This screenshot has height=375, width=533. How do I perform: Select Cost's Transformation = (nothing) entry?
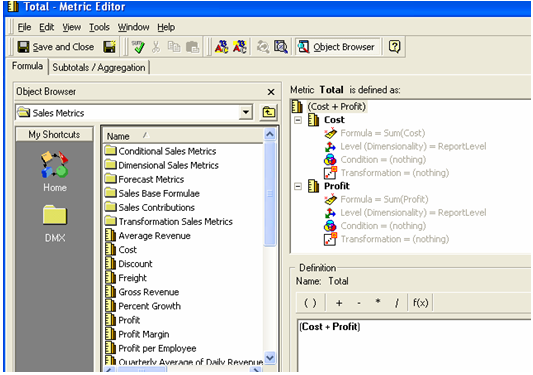pos(394,173)
